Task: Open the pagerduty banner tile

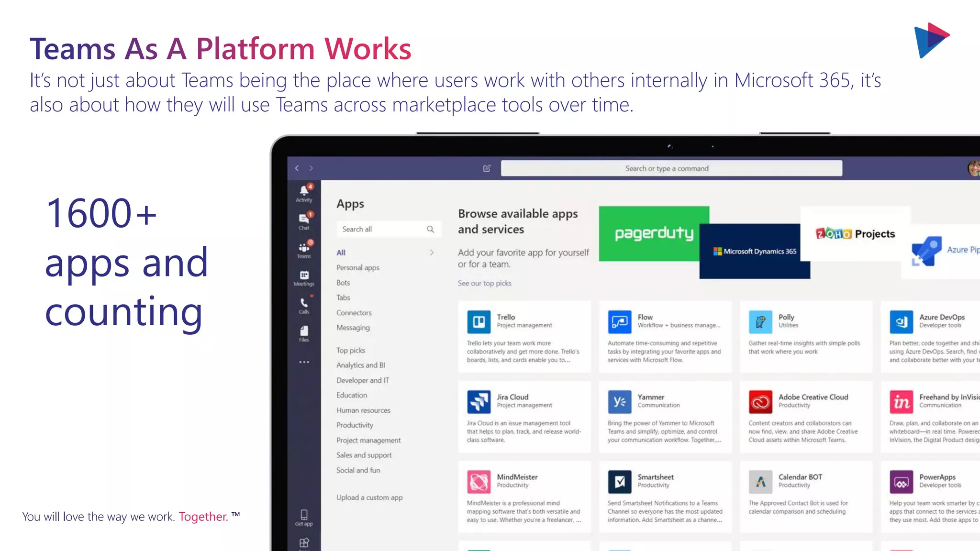Action: click(654, 233)
